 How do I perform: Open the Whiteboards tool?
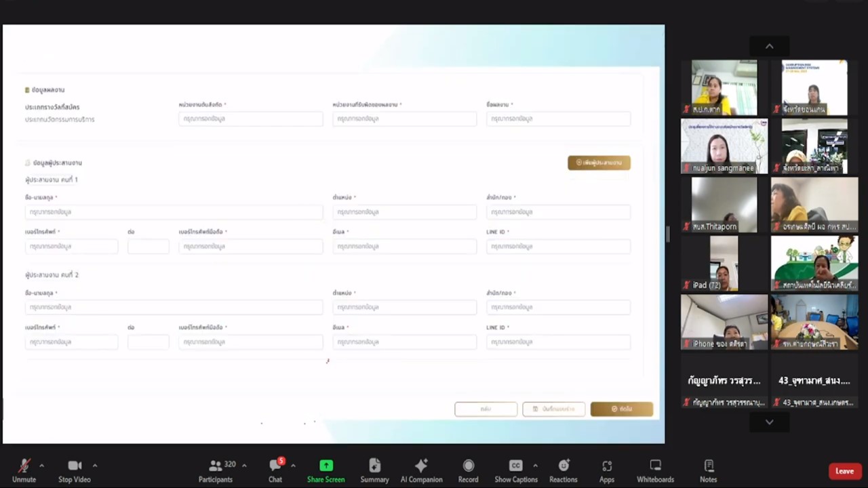[655, 466]
